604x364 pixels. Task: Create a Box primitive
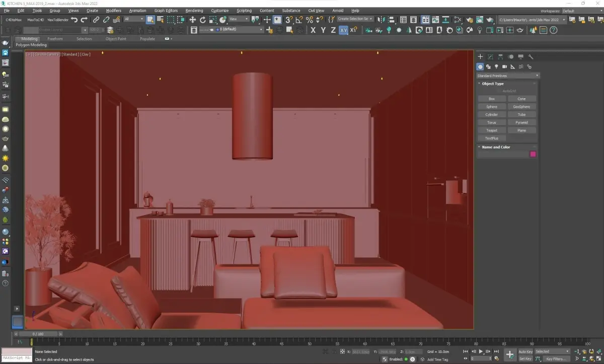492,99
